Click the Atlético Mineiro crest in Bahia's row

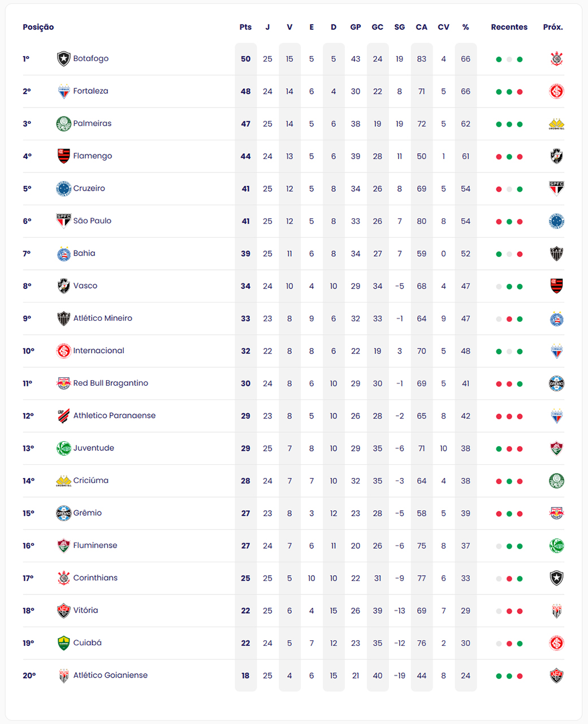pos(556,254)
